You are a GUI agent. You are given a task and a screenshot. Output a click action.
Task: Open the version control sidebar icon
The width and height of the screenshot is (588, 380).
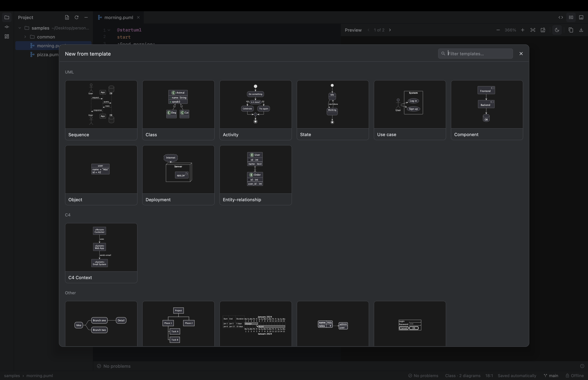(7, 27)
